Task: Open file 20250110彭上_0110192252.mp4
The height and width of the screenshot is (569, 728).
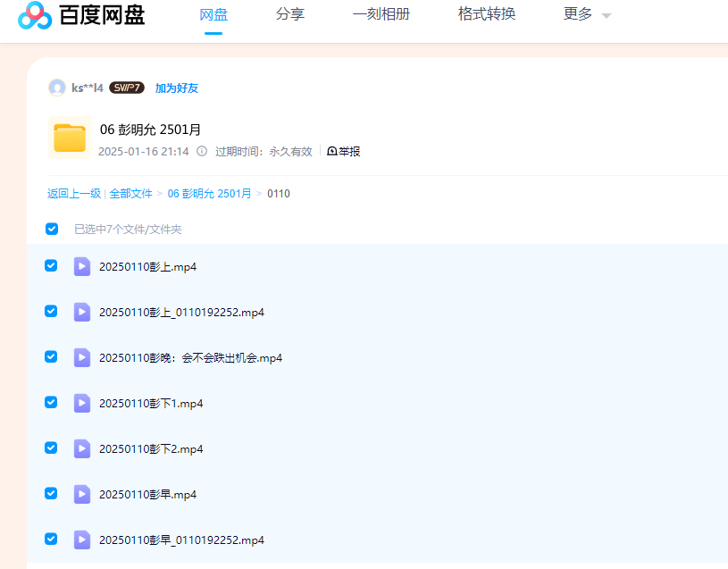Action: coord(181,313)
